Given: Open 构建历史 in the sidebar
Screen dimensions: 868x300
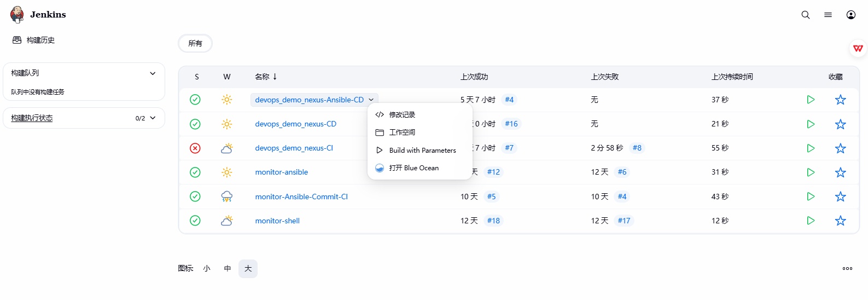Looking at the screenshot, I should tap(40, 40).
